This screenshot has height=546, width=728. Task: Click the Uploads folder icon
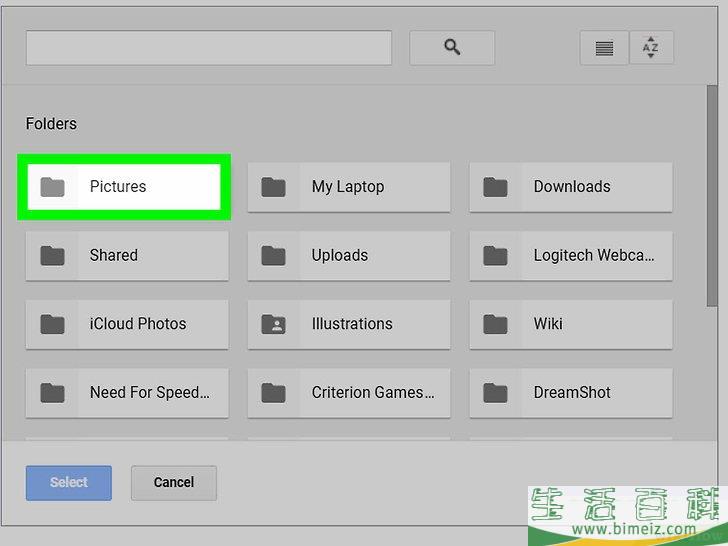274,255
